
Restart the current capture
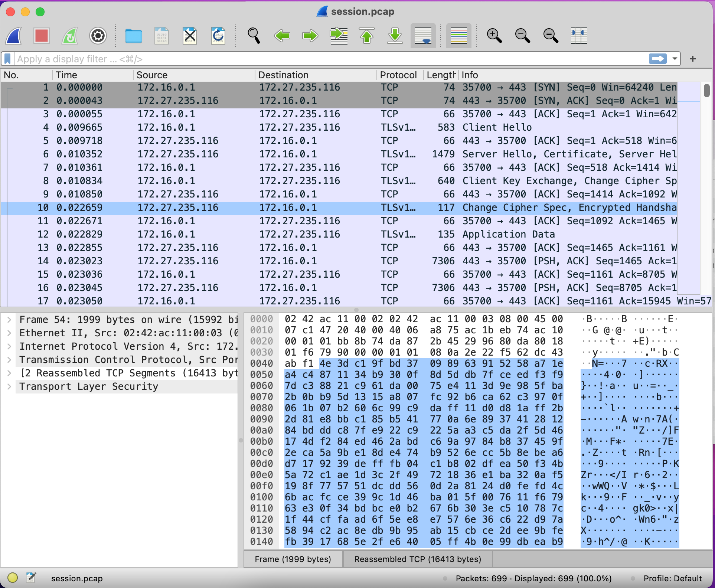click(70, 36)
